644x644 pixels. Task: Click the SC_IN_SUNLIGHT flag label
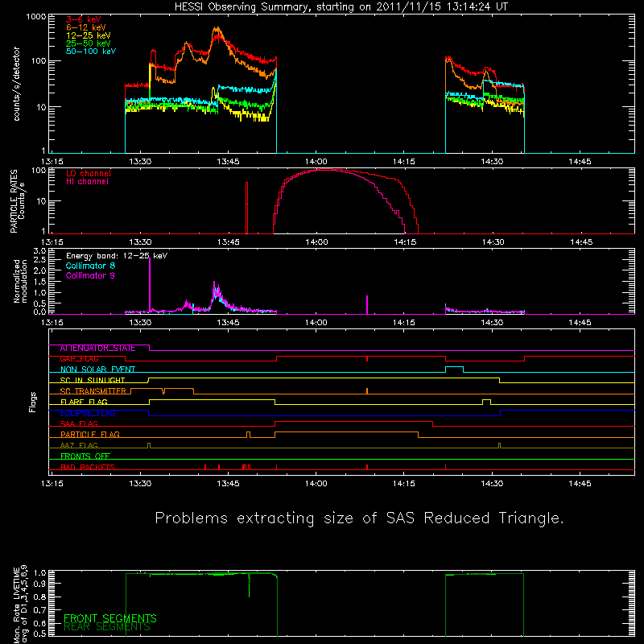93,380
